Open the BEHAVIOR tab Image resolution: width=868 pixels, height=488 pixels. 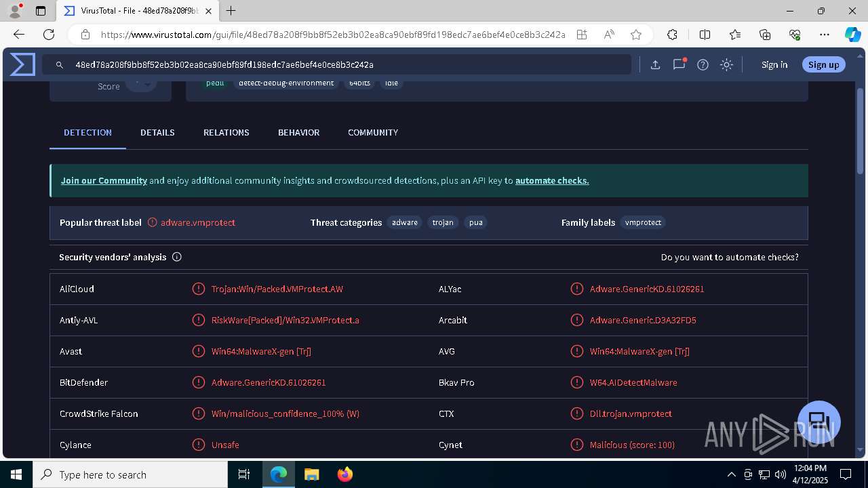[298, 133]
